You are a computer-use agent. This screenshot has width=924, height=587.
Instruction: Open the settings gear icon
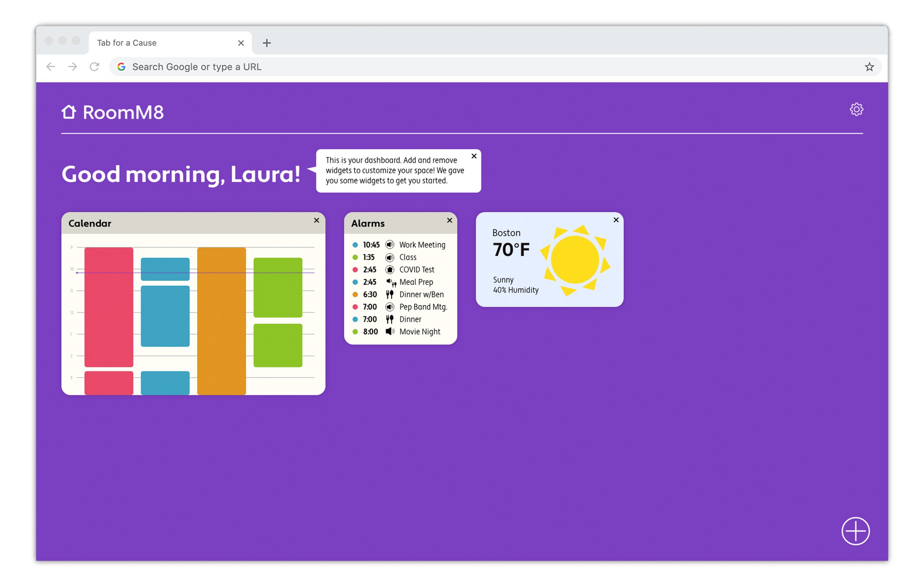pos(856,109)
